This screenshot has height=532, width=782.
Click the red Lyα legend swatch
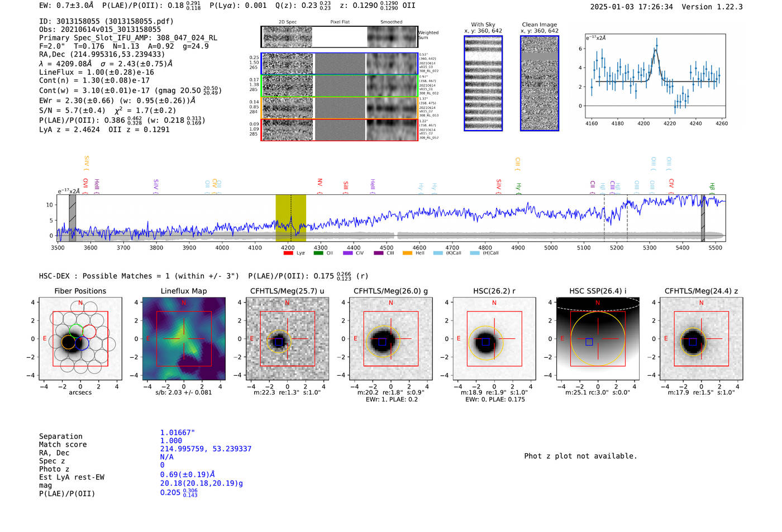(x=288, y=253)
